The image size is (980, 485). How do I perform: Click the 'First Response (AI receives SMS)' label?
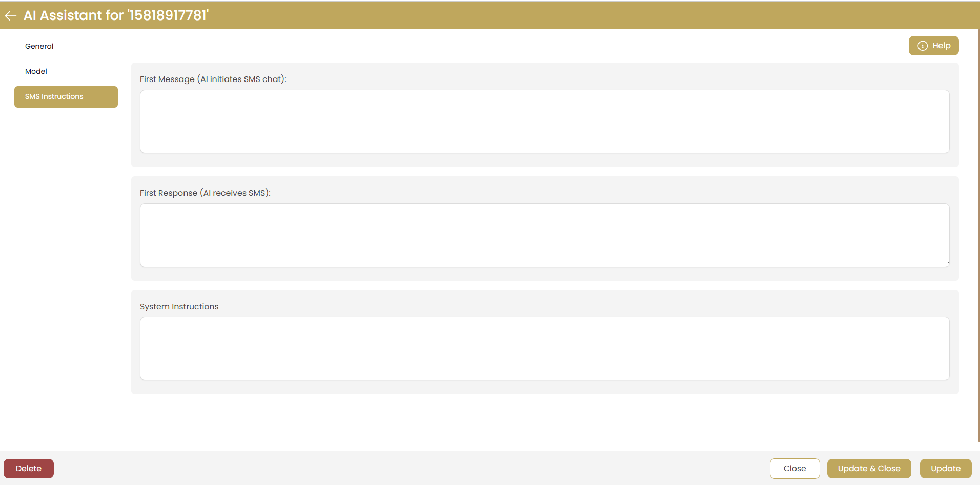pyautogui.click(x=205, y=193)
